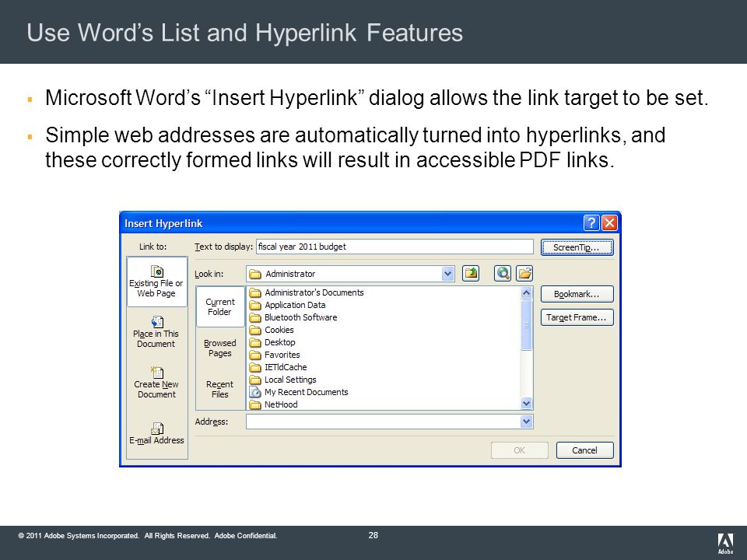Select the Cookies folder

(272, 330)
